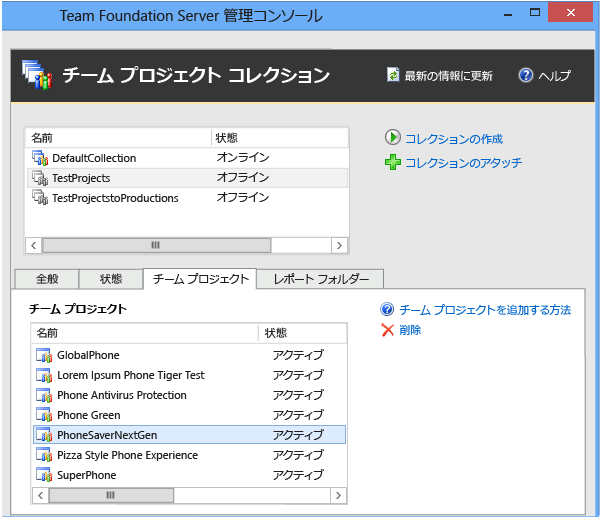
Task: Select the PhoneSaverNextGen project name
Action: pos(107,435)
